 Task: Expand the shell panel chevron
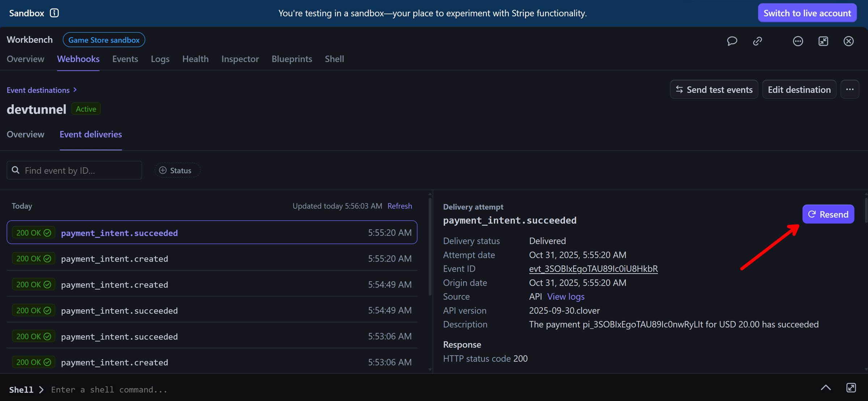pos(826,388)
